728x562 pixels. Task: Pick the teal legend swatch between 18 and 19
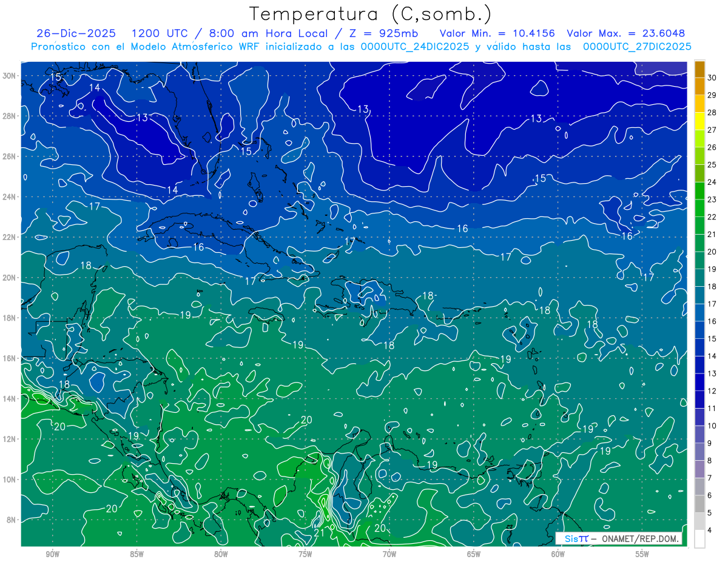[700, 278]
